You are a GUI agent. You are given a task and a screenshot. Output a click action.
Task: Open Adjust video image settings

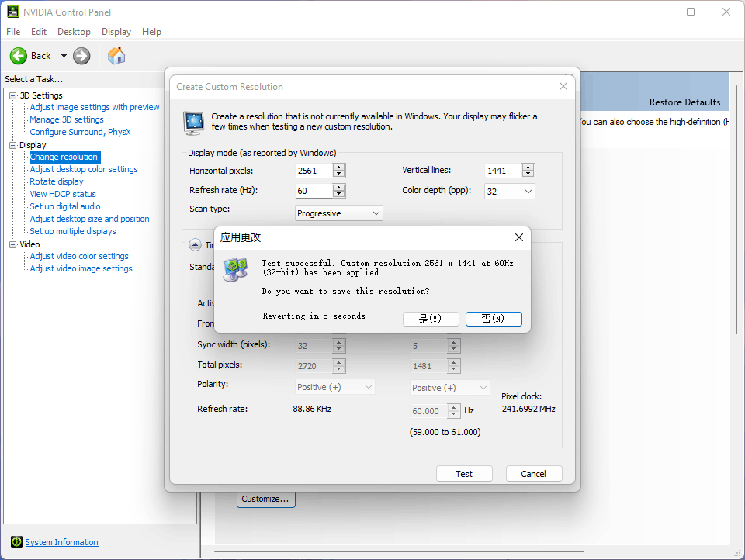[x=81, y=268]
